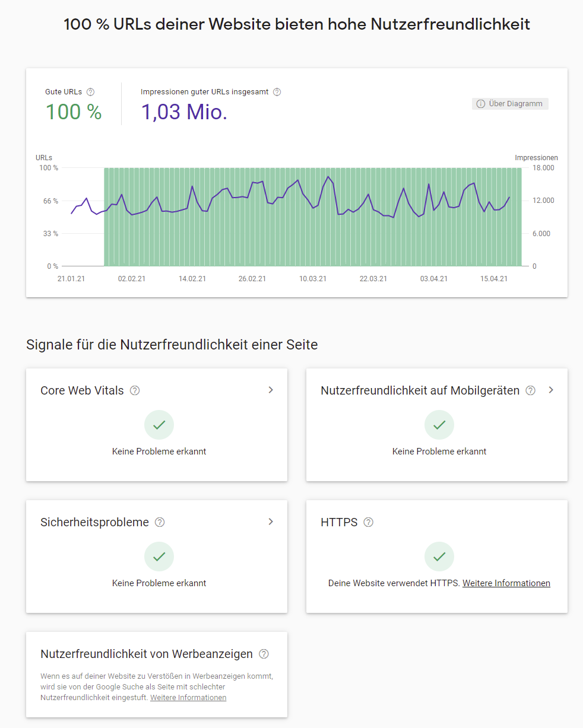Open details for Nutzerfreundlichkeit auf Mobilgeräten
583x728 pixels.
551,390
